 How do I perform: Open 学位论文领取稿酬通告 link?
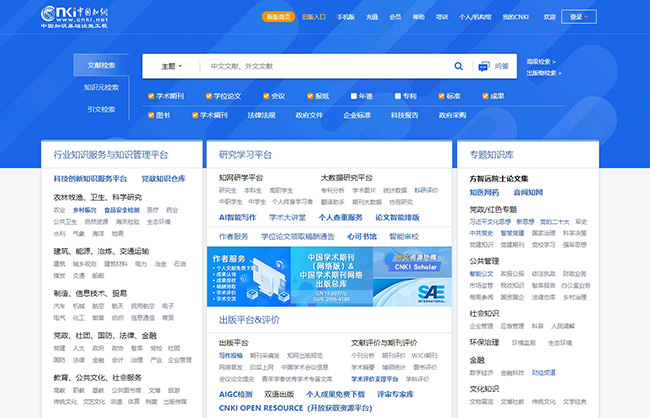[x=298, y=237]
